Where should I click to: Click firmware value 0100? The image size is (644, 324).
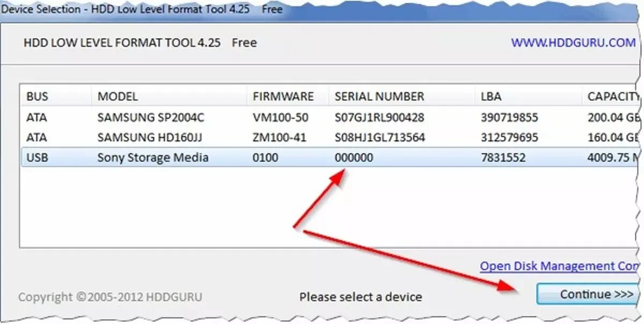coord(265,158)
